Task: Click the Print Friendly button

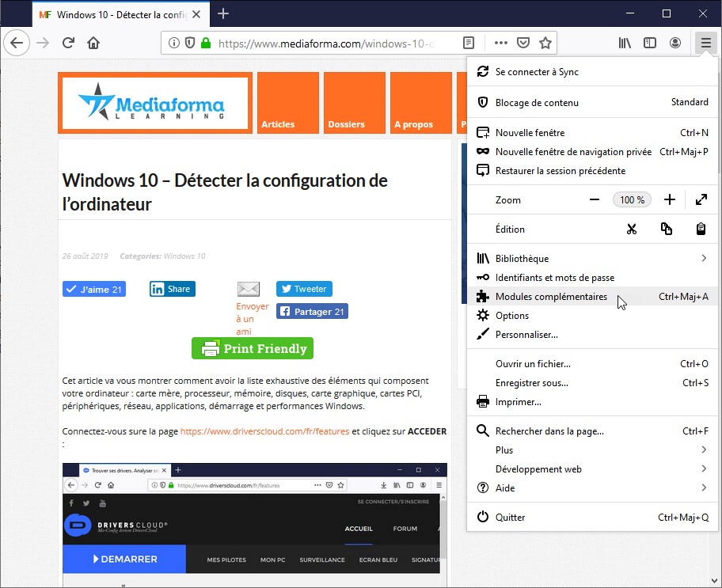Action: [x=253, y=348]
